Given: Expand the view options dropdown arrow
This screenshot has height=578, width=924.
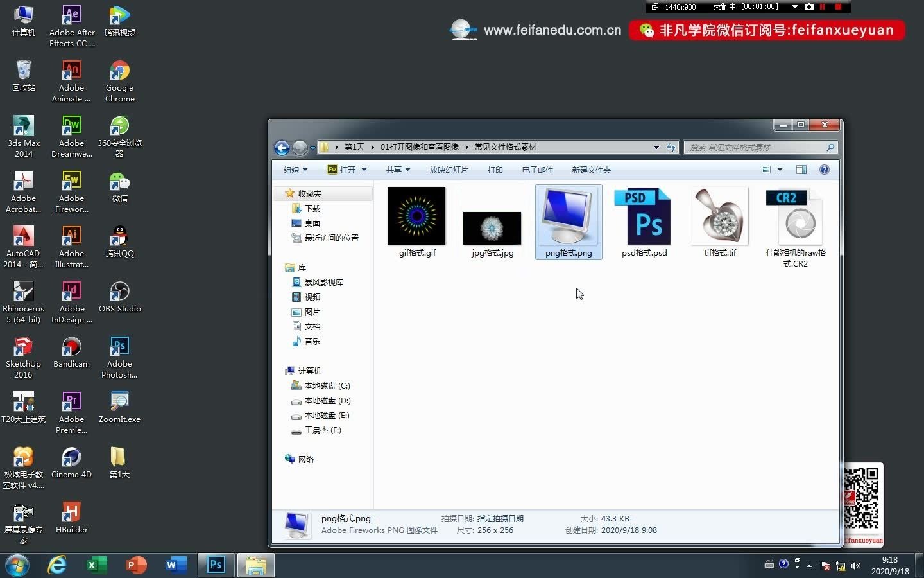Looking at the screenshot, I should pyautogui.click(x=780, y=170).
